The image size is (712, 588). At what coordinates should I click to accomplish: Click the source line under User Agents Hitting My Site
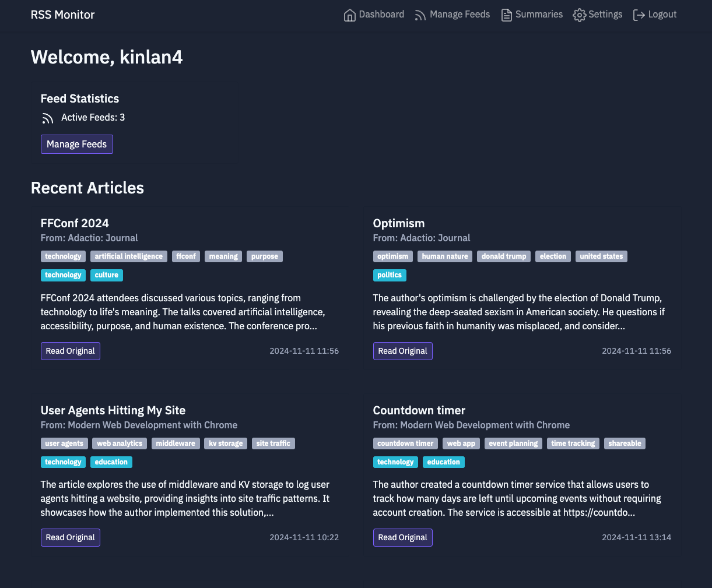tap(139, 425)
